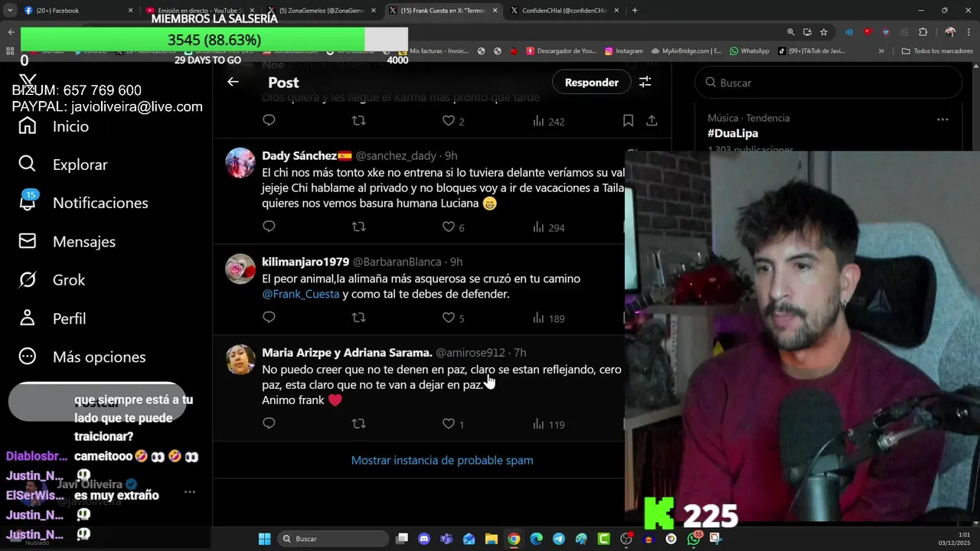Retweet the Maria Arizpe y Adriana Sarama tweet
Screen dimensions: 980x551
358,423
